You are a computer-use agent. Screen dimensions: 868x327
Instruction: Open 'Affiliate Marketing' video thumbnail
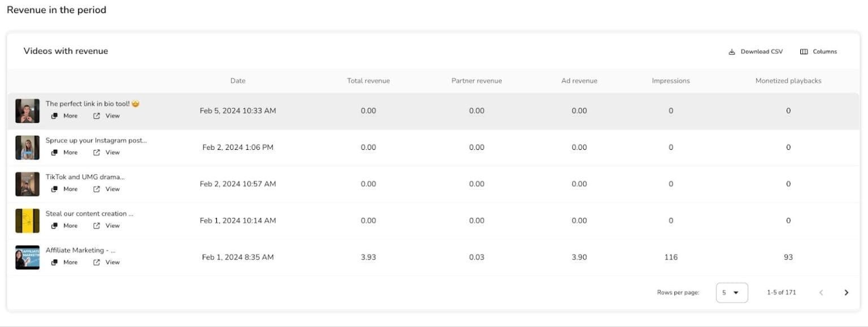27,257
